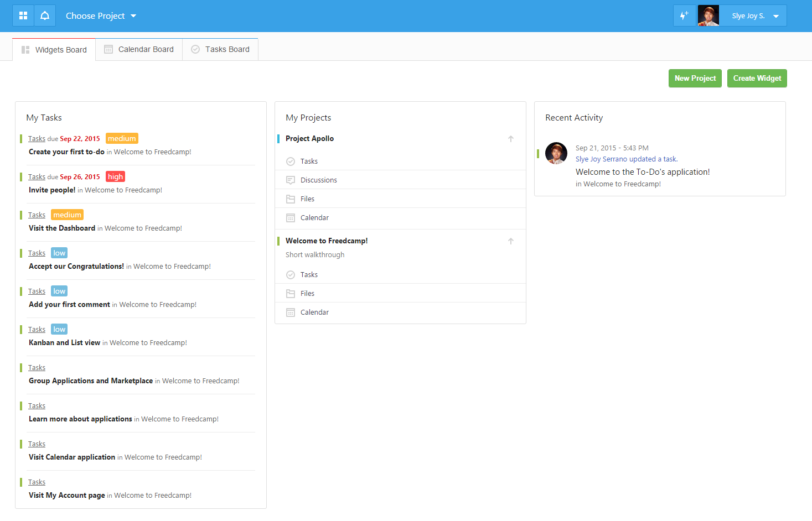Click low badge on 'Accept our Congratulations!'
Screen dimensions: 812x521
[x=59, y=253]
